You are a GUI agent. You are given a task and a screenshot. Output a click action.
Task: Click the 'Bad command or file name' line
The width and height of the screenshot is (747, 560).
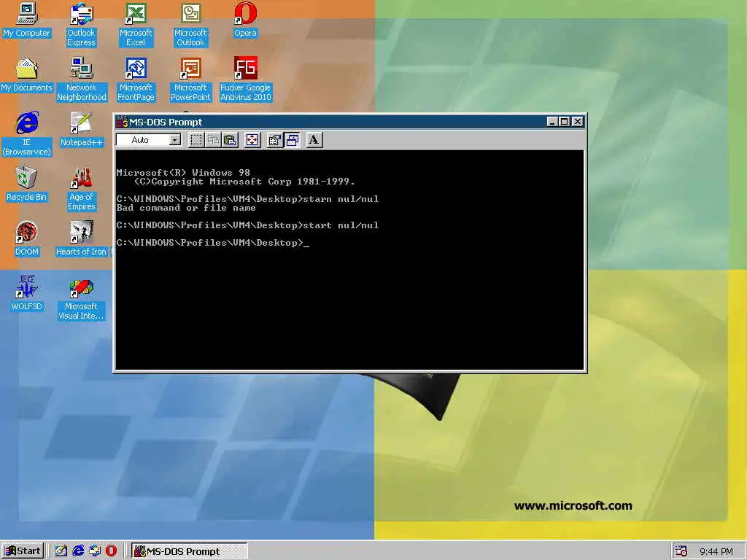coord(186,208)
